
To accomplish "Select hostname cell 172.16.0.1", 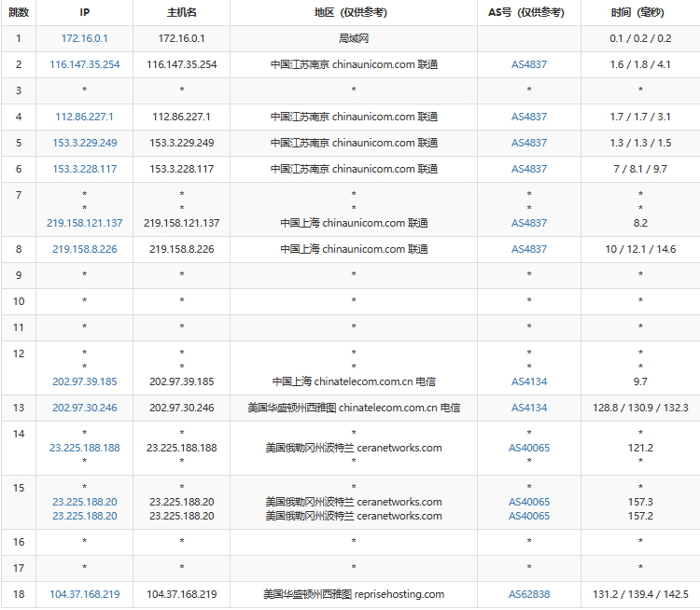I will tap(182, 38).
